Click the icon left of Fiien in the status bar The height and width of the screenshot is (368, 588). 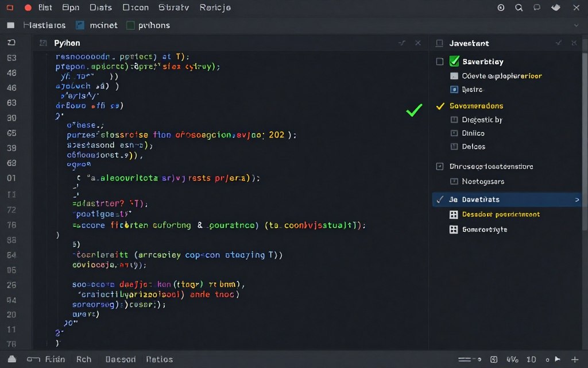33,359
